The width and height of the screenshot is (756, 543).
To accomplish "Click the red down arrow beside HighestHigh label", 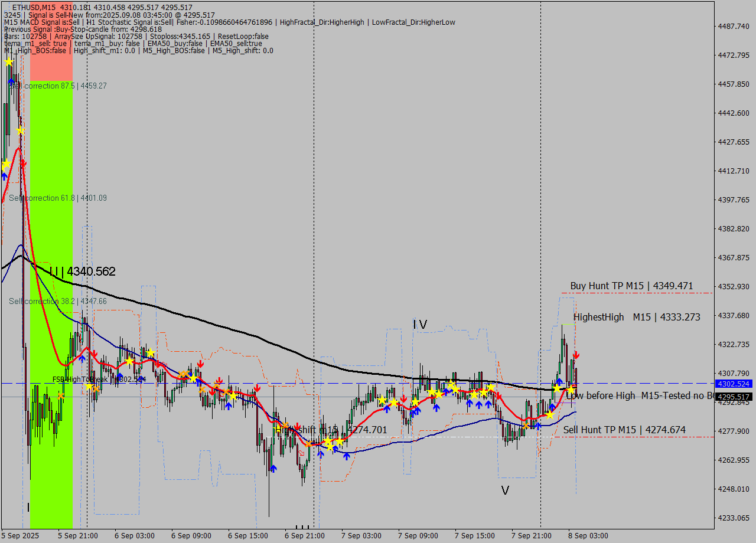I will point(576,355).
